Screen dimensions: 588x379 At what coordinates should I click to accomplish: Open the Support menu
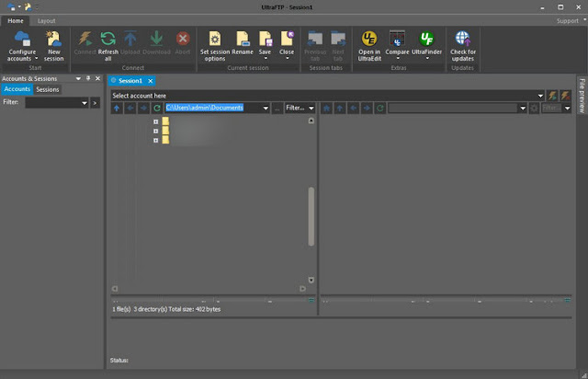[x=568, y=20]
